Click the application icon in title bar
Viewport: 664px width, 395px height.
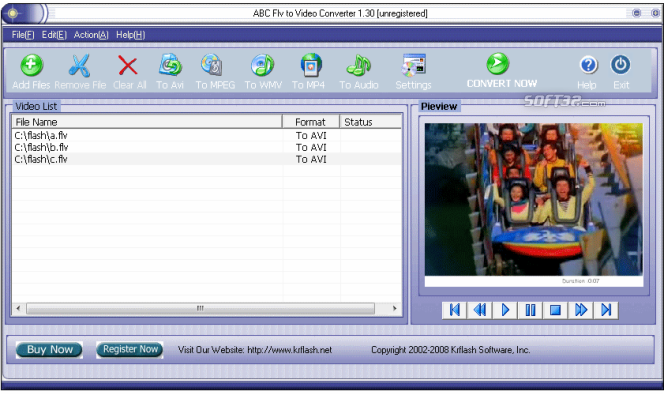13,13
